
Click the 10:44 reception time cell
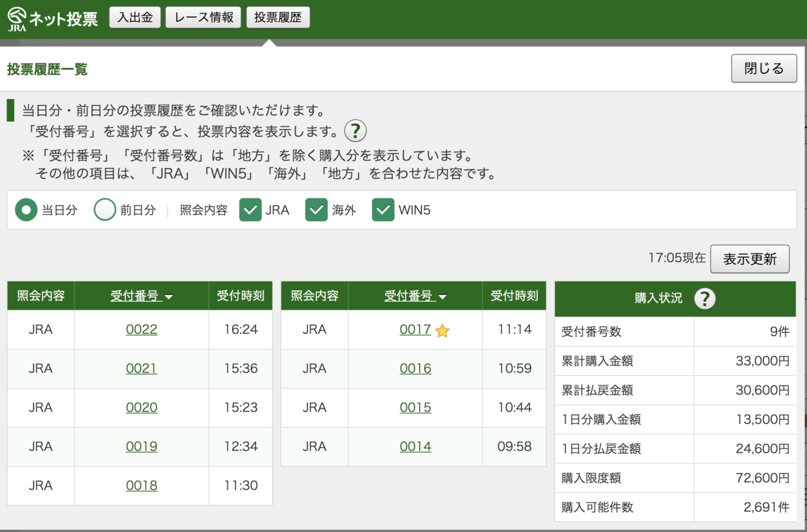514,408
